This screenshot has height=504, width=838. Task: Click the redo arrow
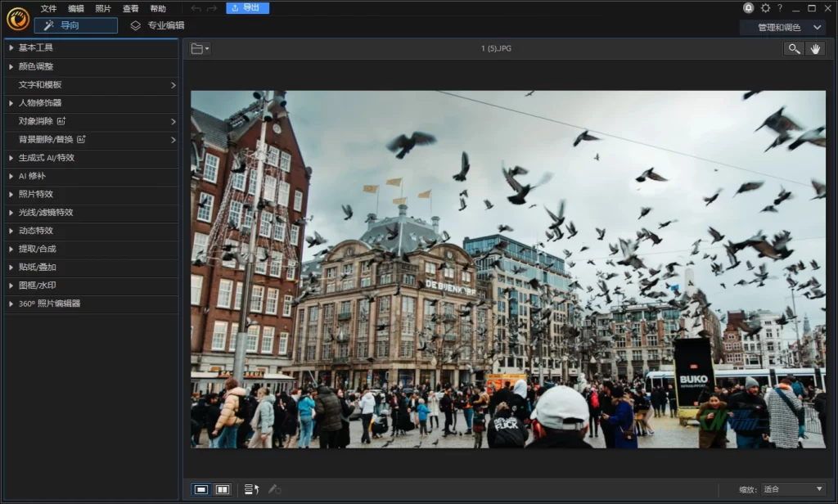212,8
